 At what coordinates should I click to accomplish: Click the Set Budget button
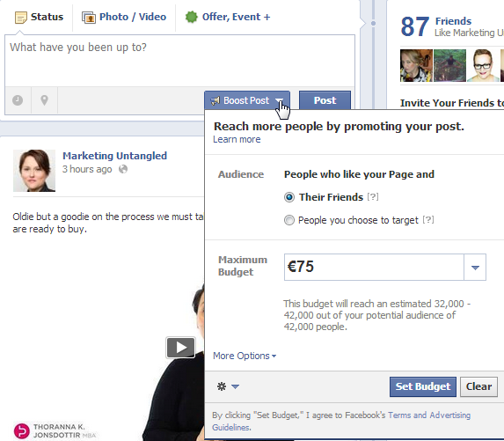click(x=423, y=386)
